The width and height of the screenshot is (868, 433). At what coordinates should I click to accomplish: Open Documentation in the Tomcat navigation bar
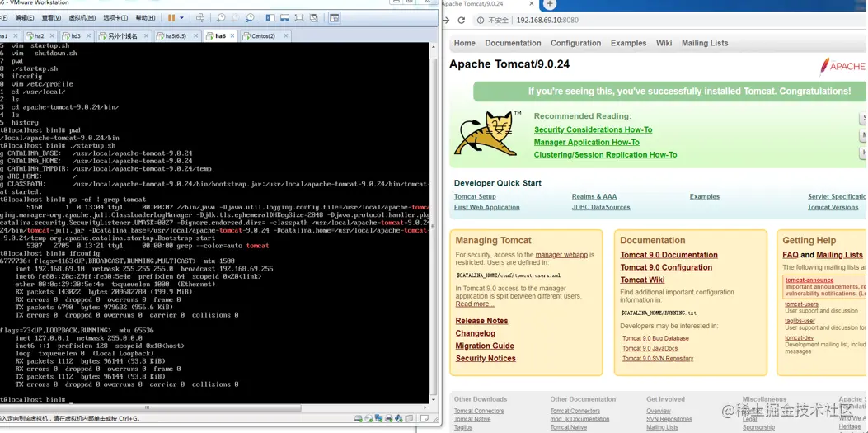click(514, 43)
